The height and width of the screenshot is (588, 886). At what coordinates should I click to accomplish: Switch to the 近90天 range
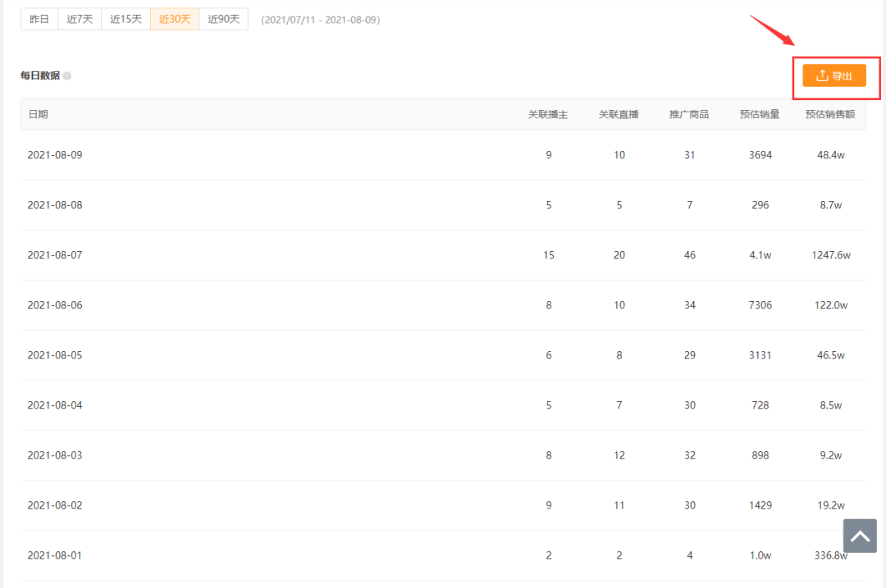click(x=223, y=19)
